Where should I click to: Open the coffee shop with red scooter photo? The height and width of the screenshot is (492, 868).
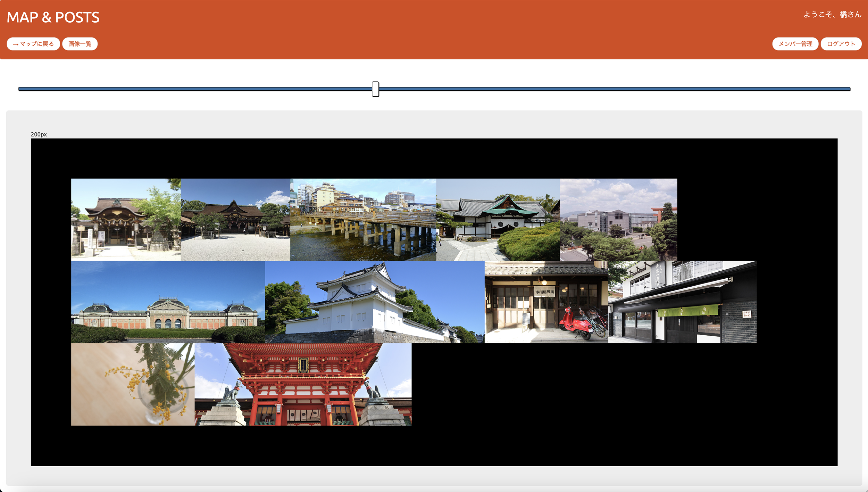(546, 302)
